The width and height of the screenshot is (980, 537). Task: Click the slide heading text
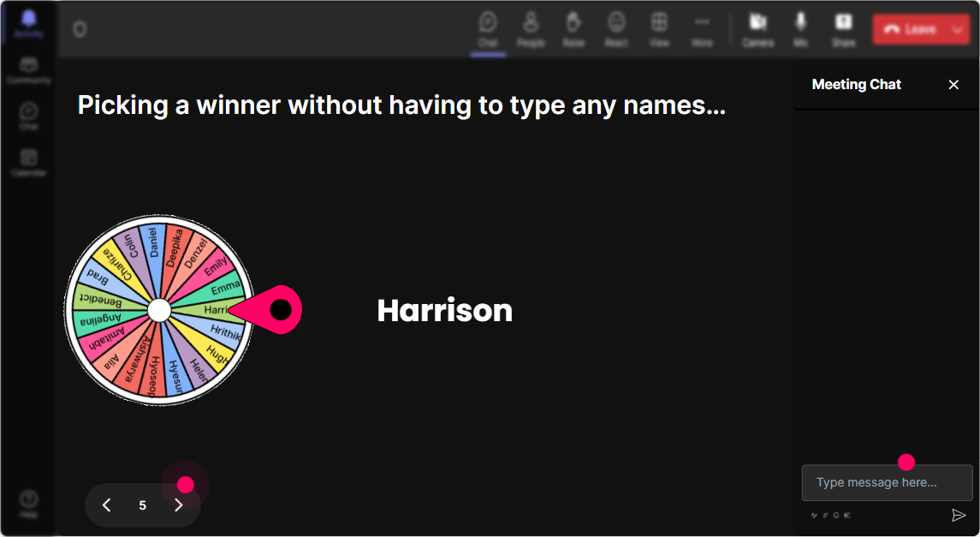click(x=402, y=105)
